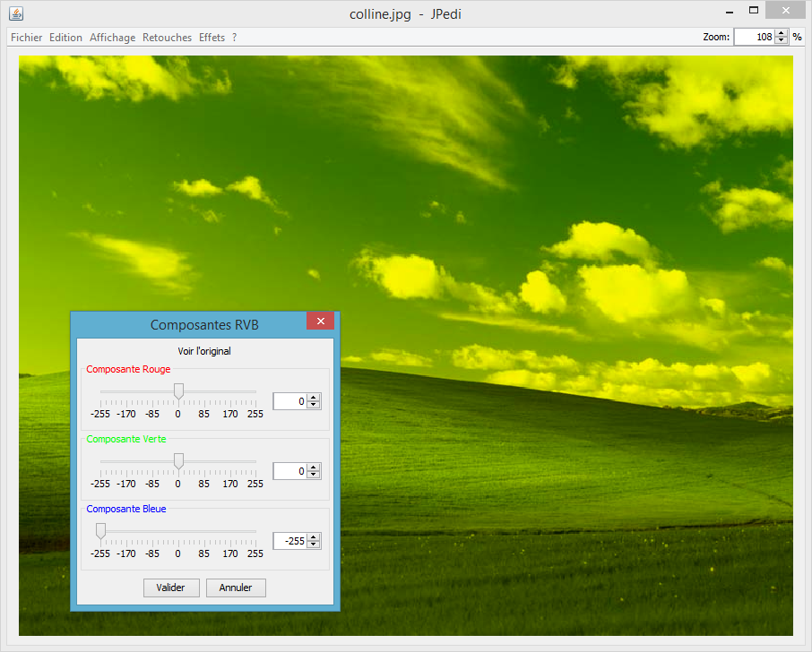This screenshot has width=812, height=652.
Task: Open the Retouches menu
Action: tap(167, 38)
